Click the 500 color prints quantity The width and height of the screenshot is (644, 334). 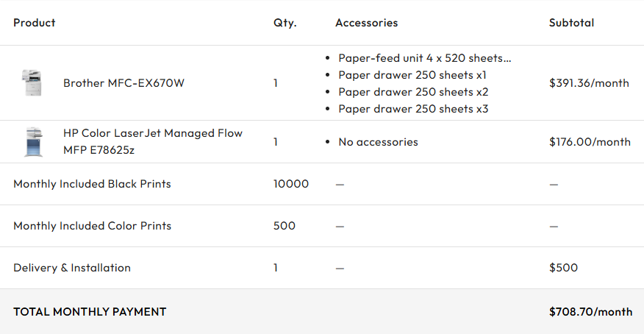click(x=285, y=226)
